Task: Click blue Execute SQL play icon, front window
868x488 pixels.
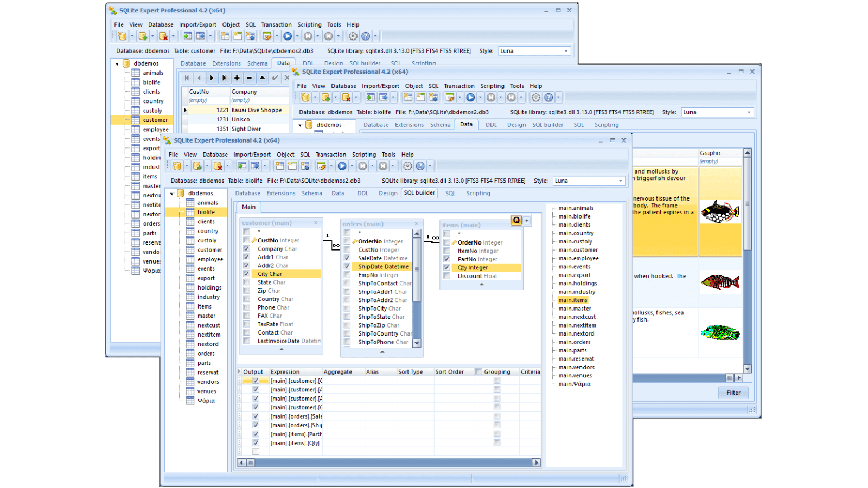Action: pos(342,166)
